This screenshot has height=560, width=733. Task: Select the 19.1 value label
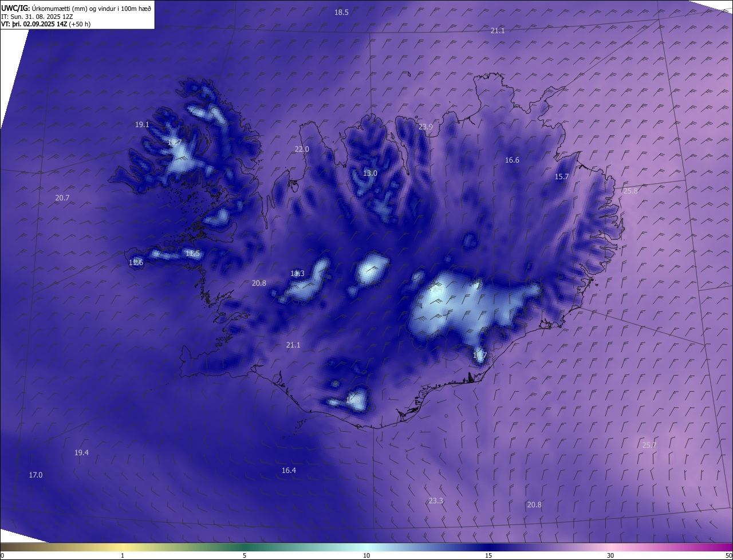point(142,124)
